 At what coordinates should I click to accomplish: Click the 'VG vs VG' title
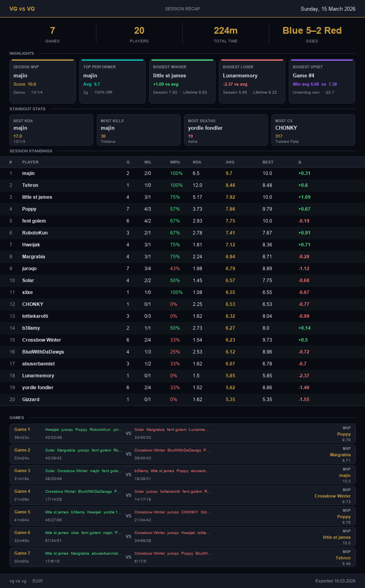(x=22, y=9)
